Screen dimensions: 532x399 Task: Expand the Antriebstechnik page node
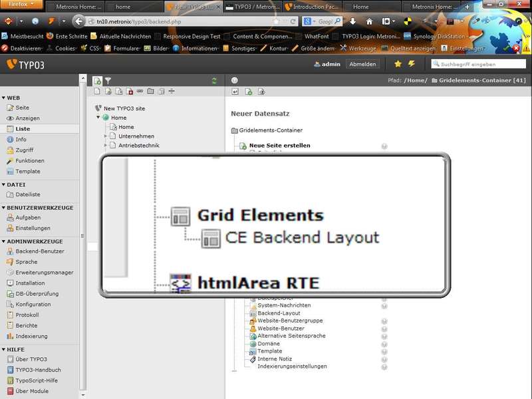point(106,145)
